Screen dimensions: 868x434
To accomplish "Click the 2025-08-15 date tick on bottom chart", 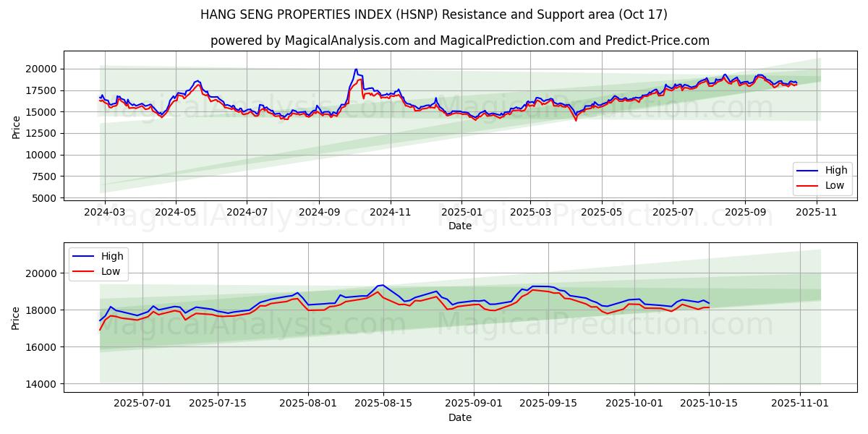I will click(383, 404).
